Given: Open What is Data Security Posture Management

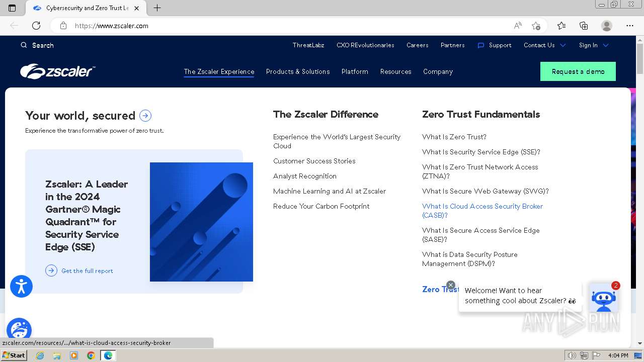Looking at the screenshot, I should (x=470, y=259).
